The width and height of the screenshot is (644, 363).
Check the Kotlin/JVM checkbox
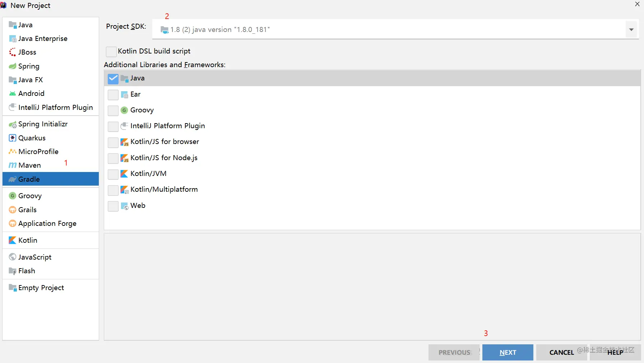click(x=113, y=174)
